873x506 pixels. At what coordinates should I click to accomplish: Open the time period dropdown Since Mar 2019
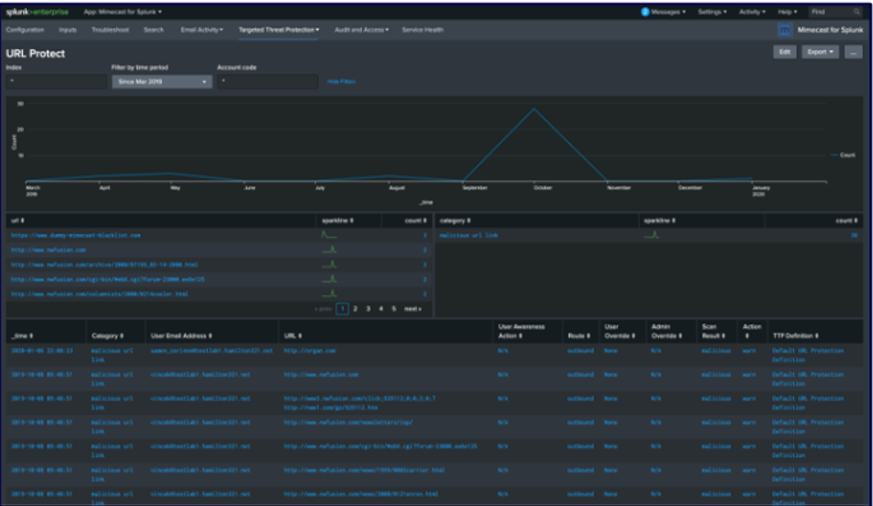(160, 82)
